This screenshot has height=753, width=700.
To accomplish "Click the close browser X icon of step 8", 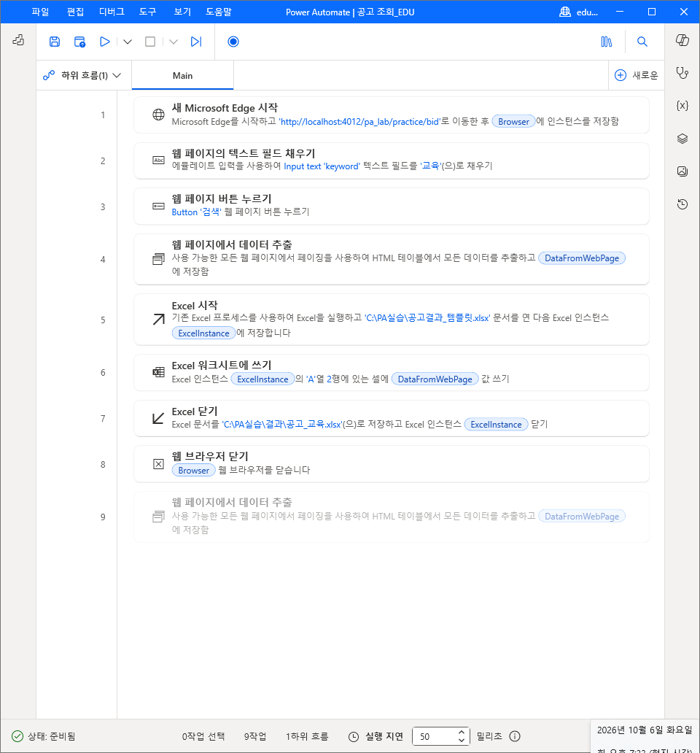I will pos(158,464).
